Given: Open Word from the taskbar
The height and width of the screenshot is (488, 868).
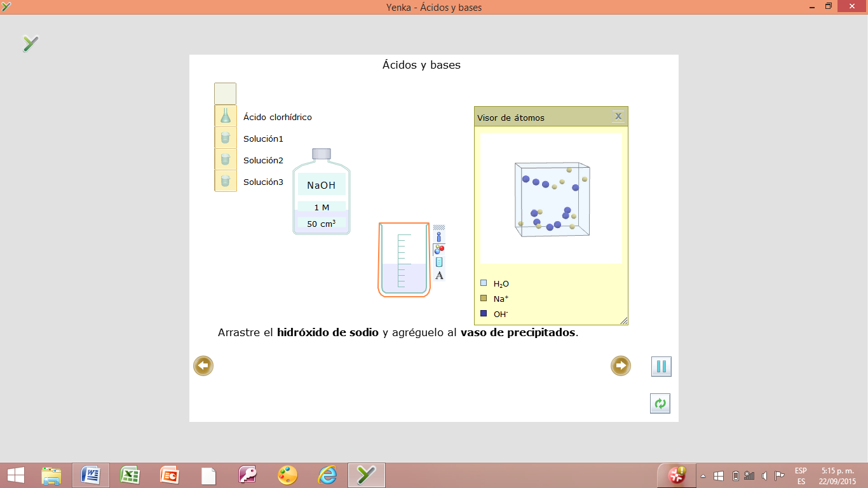Looking at the screenshot, I should 91,475.
